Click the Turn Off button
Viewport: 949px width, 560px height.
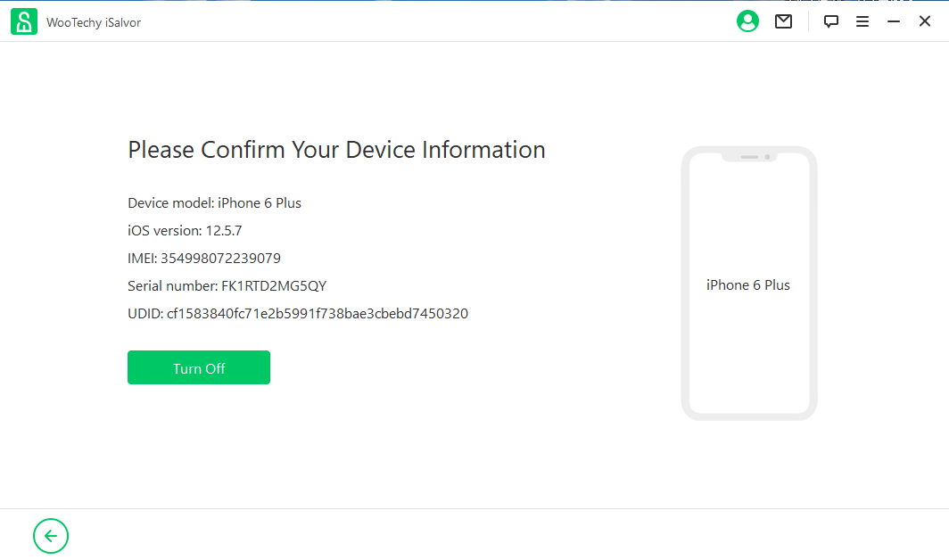[x=198, y=367]
